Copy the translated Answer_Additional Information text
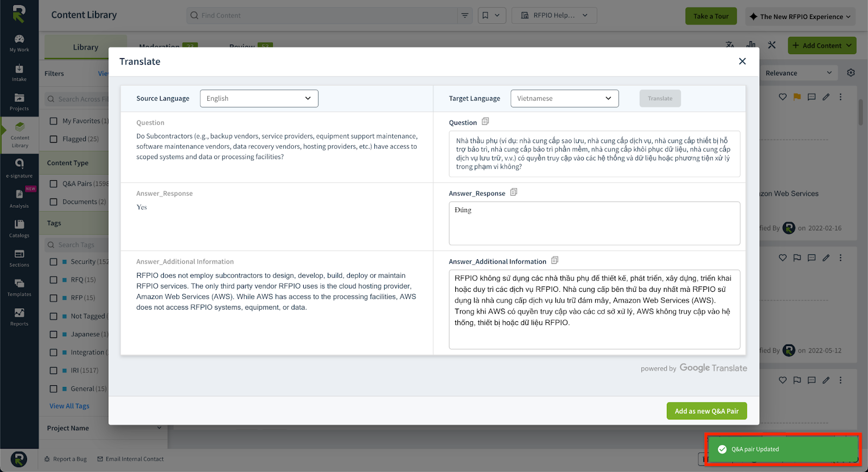 (x=554, y=260)
